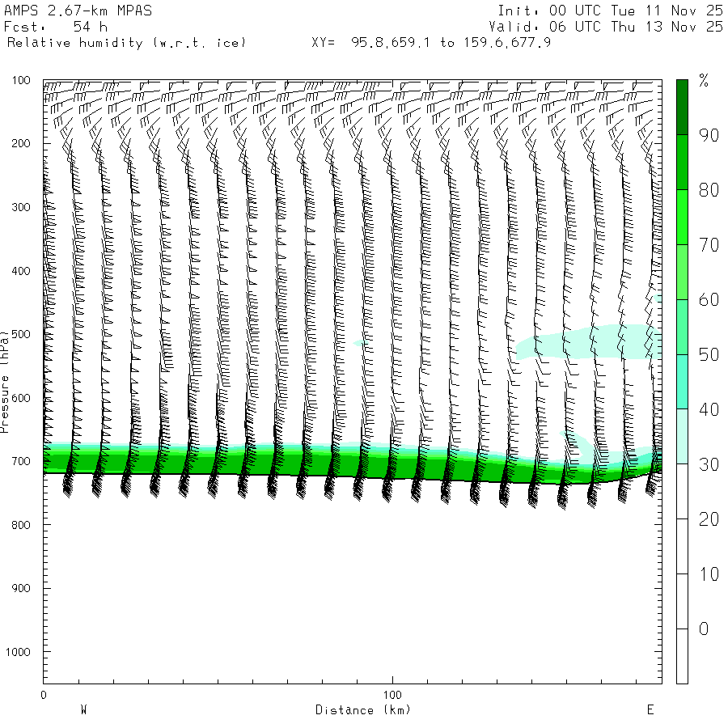Pick the 40–50% turquoise colorbar swatch
Image resolution: width=728 pixels, height=728 pixels.
coord(682,382)
